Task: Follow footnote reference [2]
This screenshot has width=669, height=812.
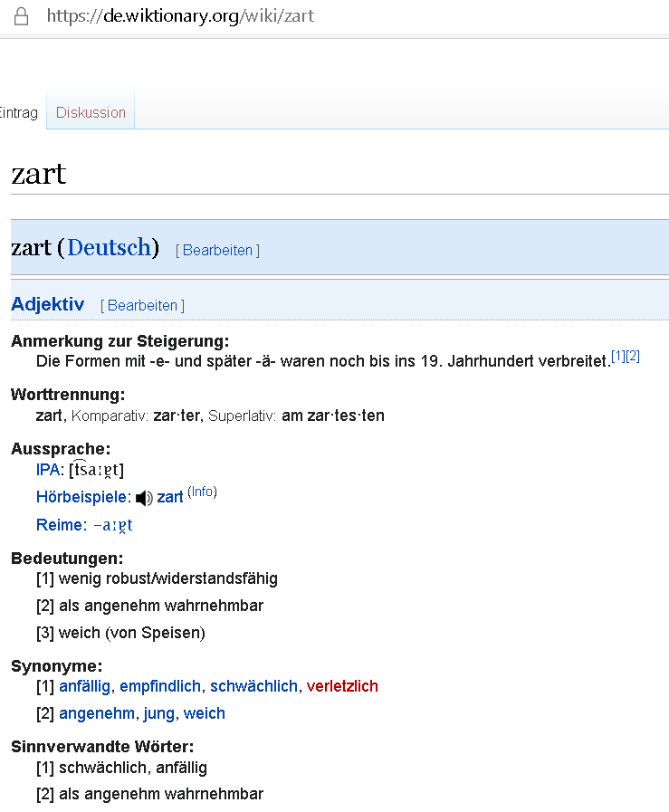Action: point(633,357)
